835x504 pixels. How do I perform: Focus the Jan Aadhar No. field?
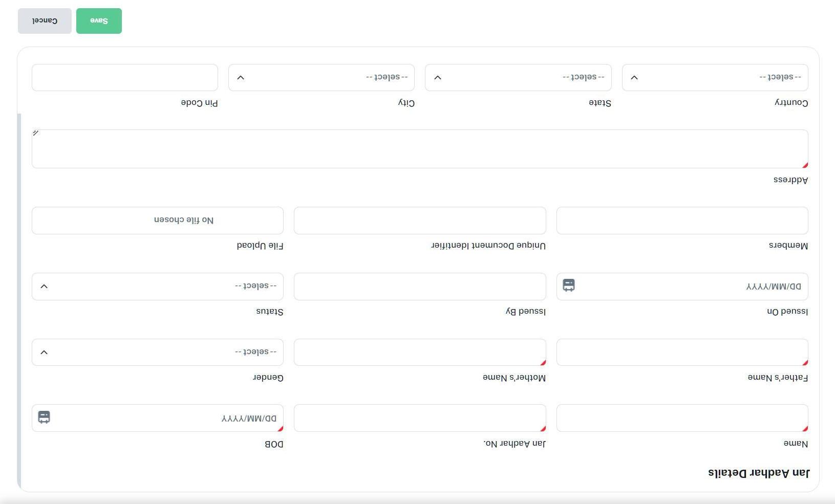click(420, 418)
